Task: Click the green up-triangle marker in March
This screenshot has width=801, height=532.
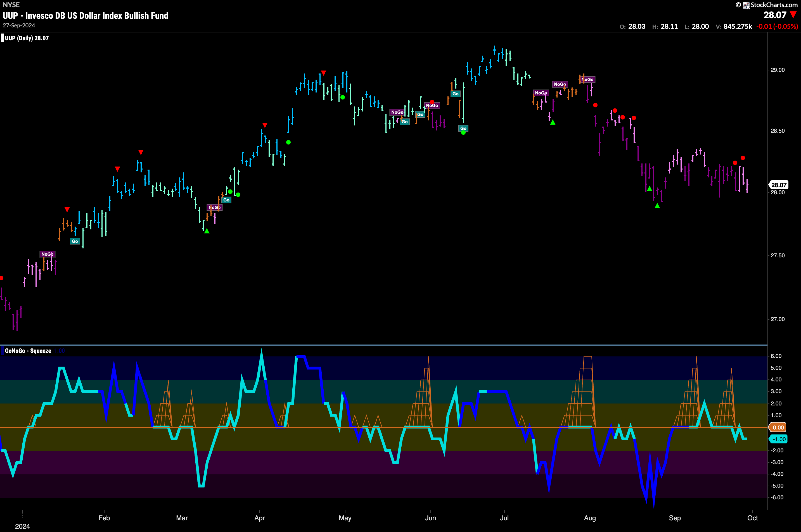Action: coord(207,231)
